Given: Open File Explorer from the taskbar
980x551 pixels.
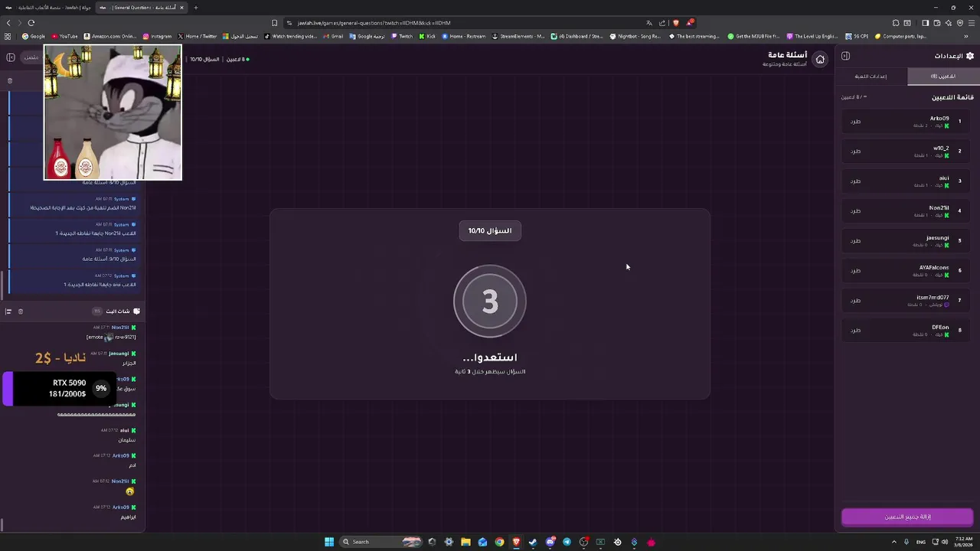Looking at the screenshot, I should click(465, 542).
